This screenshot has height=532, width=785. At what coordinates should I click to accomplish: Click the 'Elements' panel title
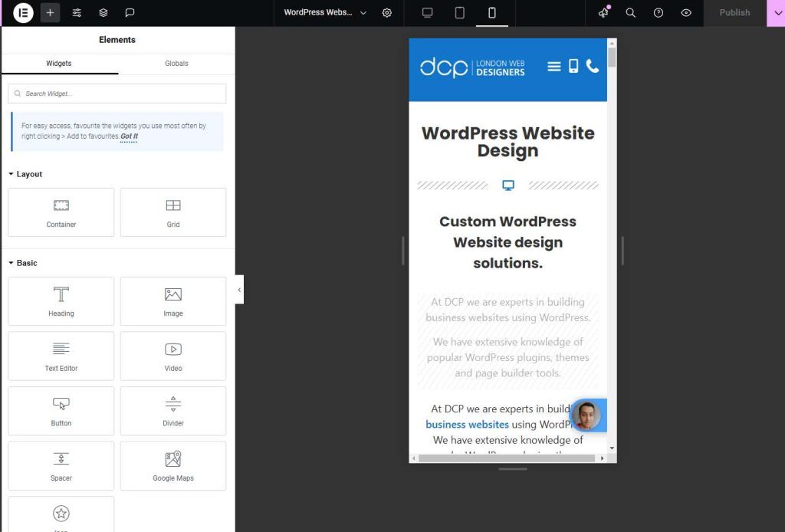click(x=117, y=40)
